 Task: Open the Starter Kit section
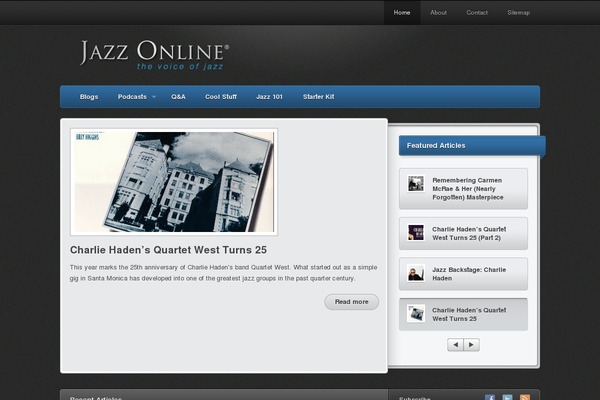318,97
